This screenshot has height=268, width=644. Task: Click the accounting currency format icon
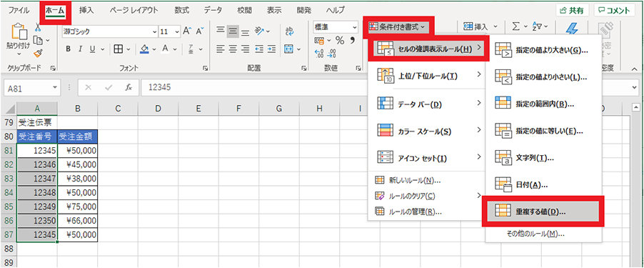pyautogui.click(x=320, y=40)
